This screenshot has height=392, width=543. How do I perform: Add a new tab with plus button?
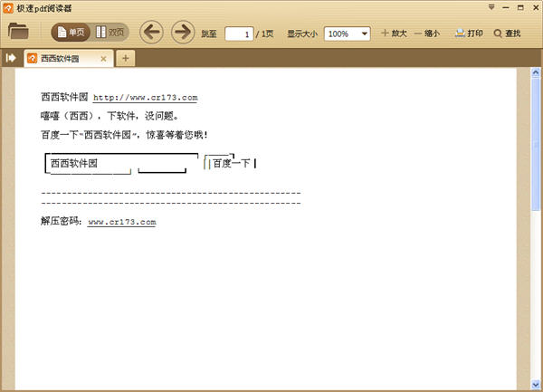coord(126,59)
